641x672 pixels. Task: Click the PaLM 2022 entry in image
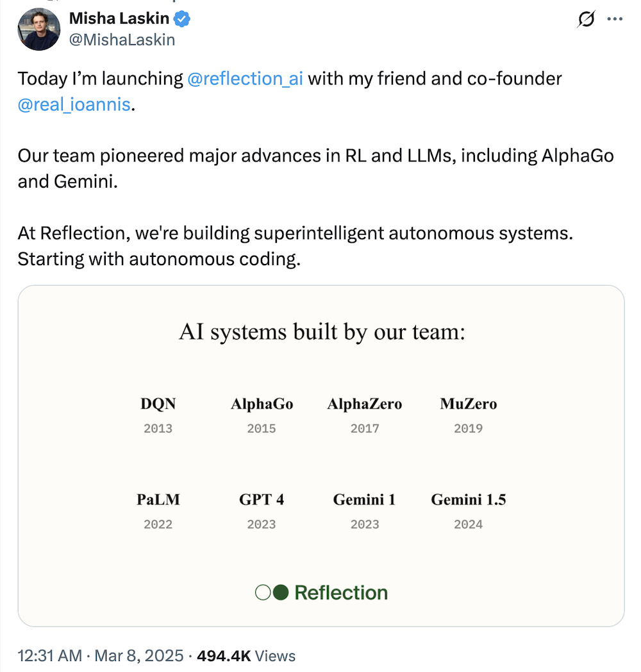[158, 511]
